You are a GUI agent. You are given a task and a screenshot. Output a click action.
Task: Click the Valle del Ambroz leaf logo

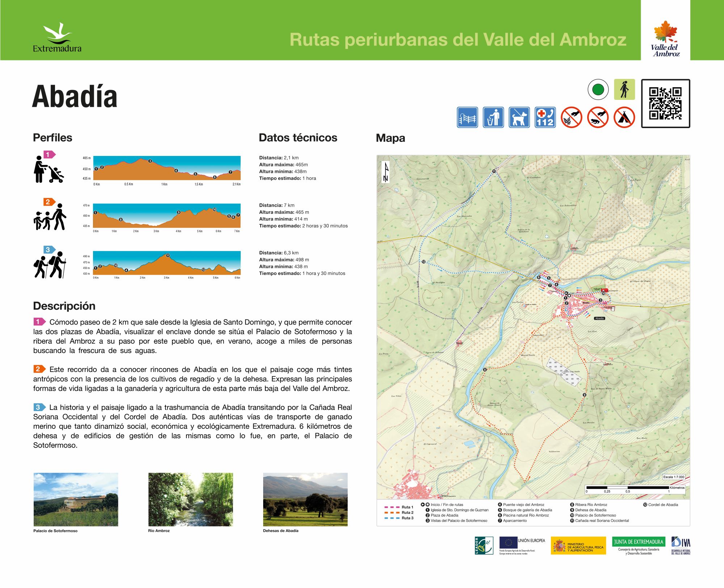coord(665,39)
